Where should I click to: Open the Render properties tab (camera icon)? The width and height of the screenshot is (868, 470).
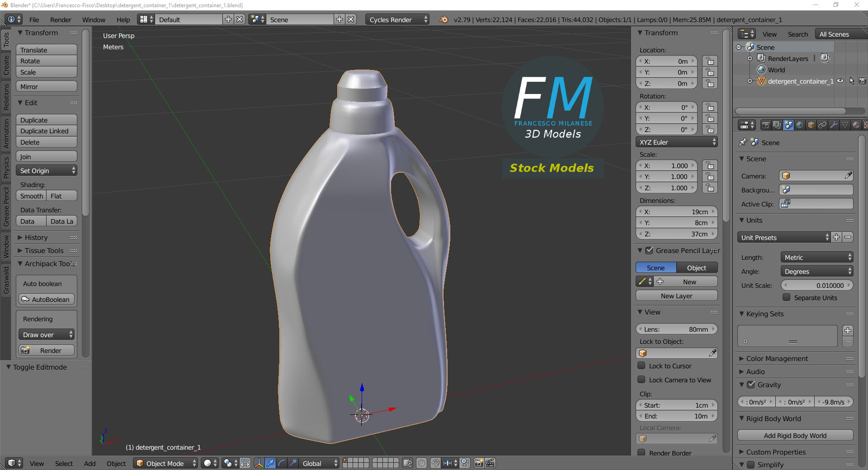click(766, 125)
